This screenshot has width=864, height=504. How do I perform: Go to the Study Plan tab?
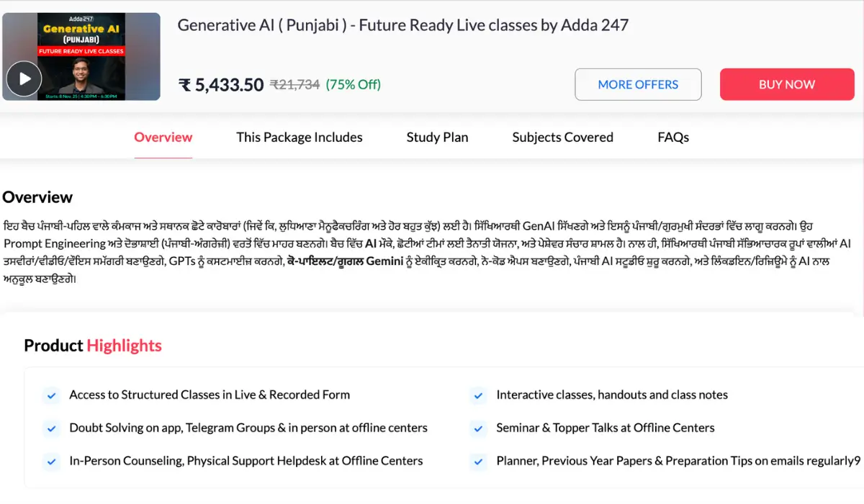(437, 137)
